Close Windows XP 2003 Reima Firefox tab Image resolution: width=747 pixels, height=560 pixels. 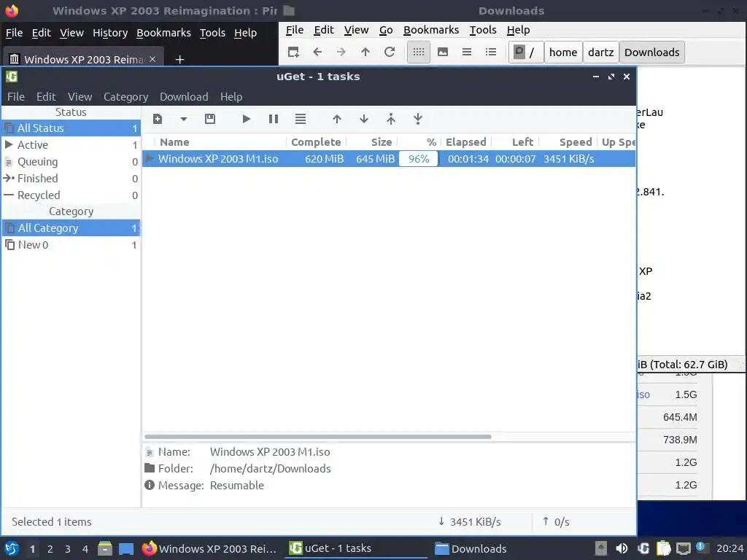click(x=152, y=59)
